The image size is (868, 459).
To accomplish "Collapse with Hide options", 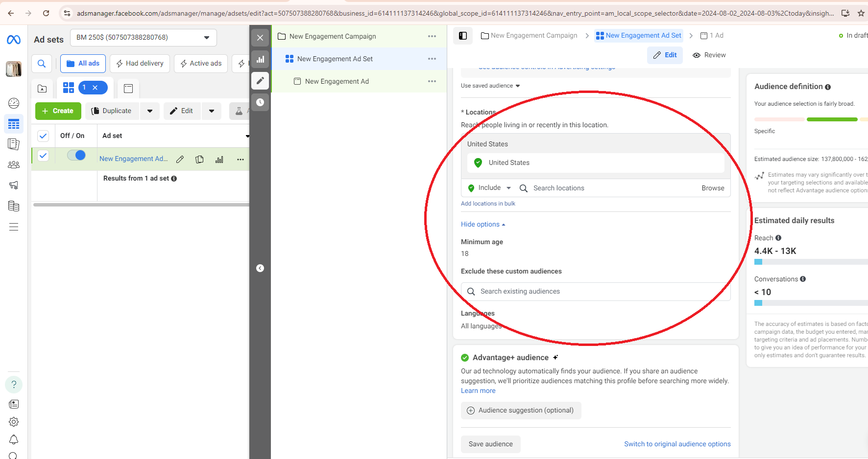I will click(x=483, y=224).
